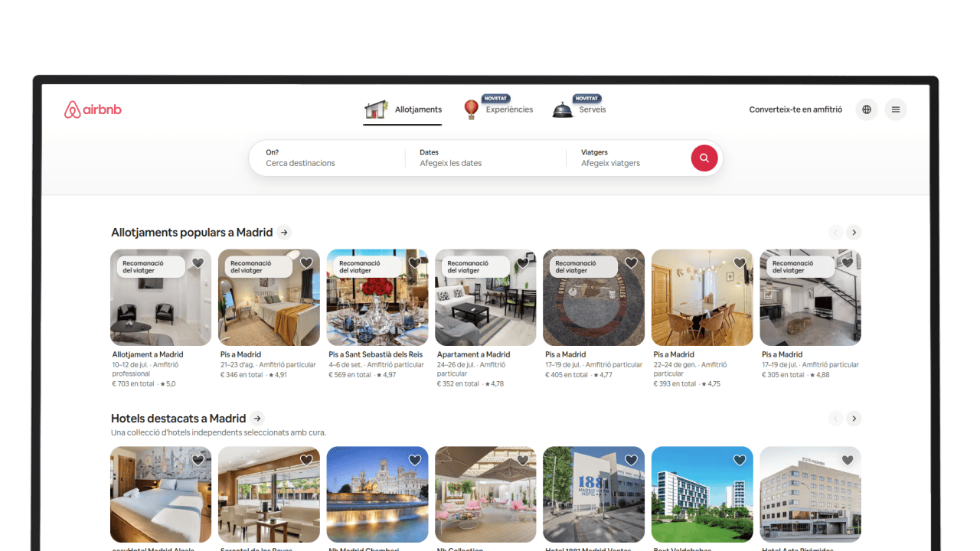
Task: Favorite the Allotjament a Madrid listing
Action: tap(198, 263)
